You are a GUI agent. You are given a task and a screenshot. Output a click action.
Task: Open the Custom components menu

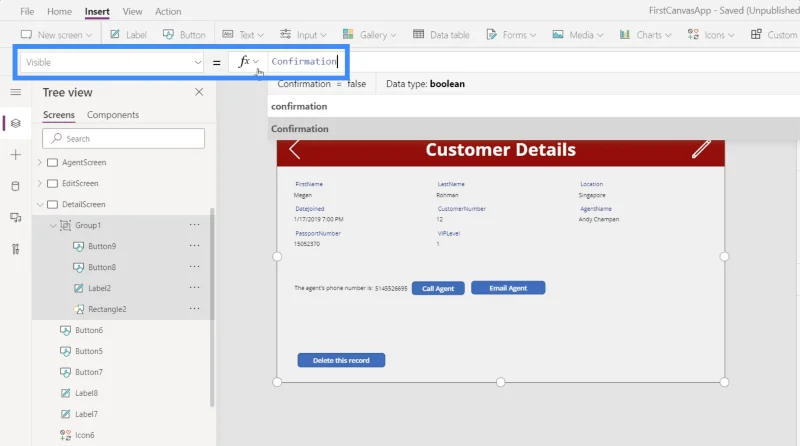point(773,35)
